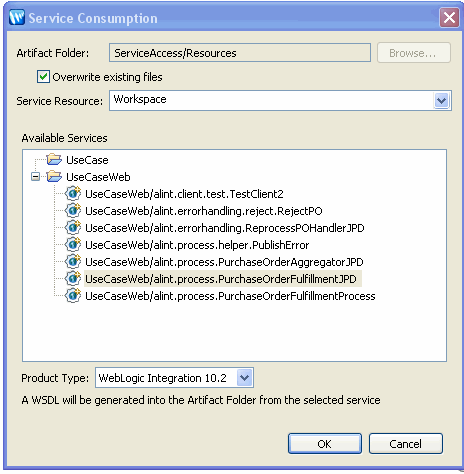Open the Product Type dropdown arrow
The height and width of the screenshot is (474, 464).
click(x=244, y=378)
